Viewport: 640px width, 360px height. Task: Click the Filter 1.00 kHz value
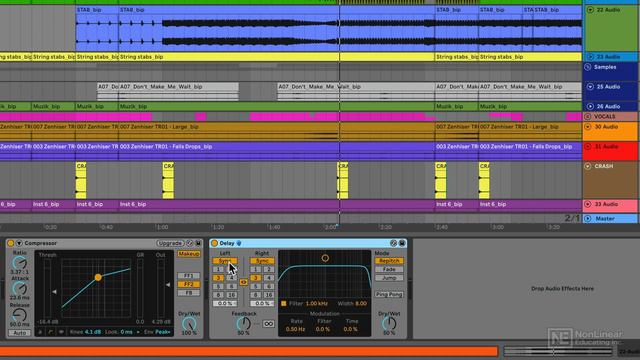[x=317, y=304]
